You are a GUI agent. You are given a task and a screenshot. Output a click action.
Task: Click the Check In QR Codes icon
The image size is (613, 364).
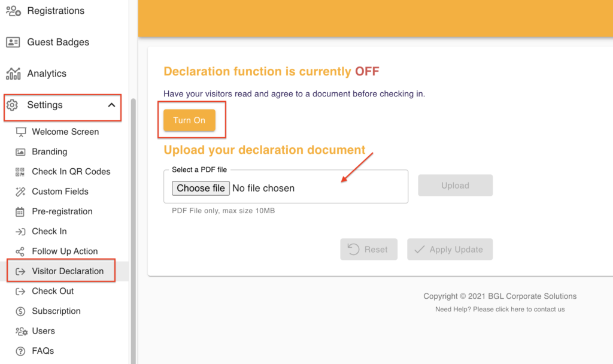20,172
